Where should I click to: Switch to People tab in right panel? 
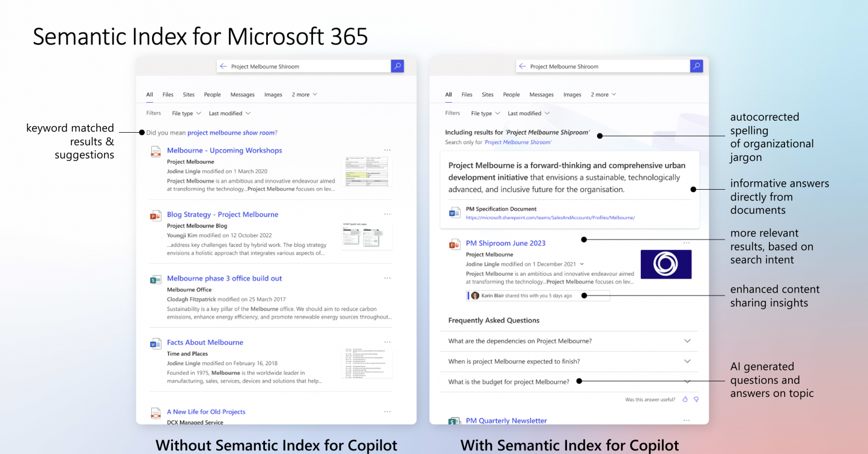click(x=511, y=95)
